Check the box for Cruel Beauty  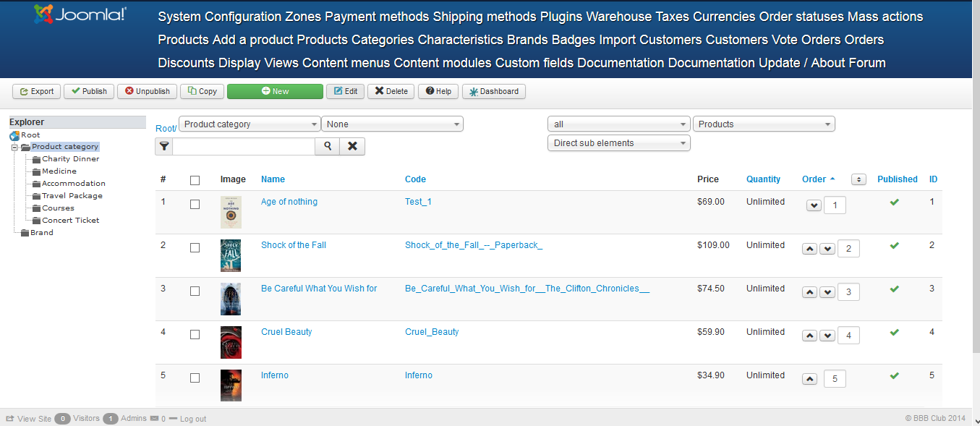tap(195, 335)
